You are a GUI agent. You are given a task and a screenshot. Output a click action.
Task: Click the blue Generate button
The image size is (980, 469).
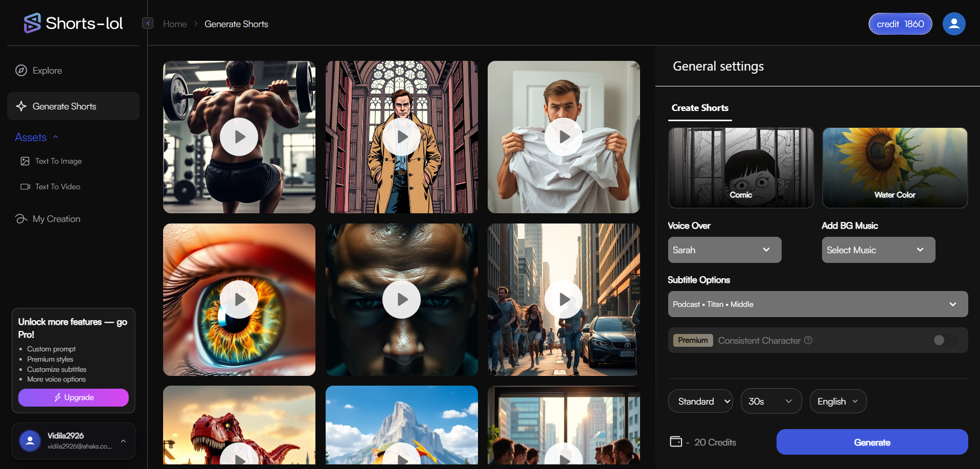point(872,442)
